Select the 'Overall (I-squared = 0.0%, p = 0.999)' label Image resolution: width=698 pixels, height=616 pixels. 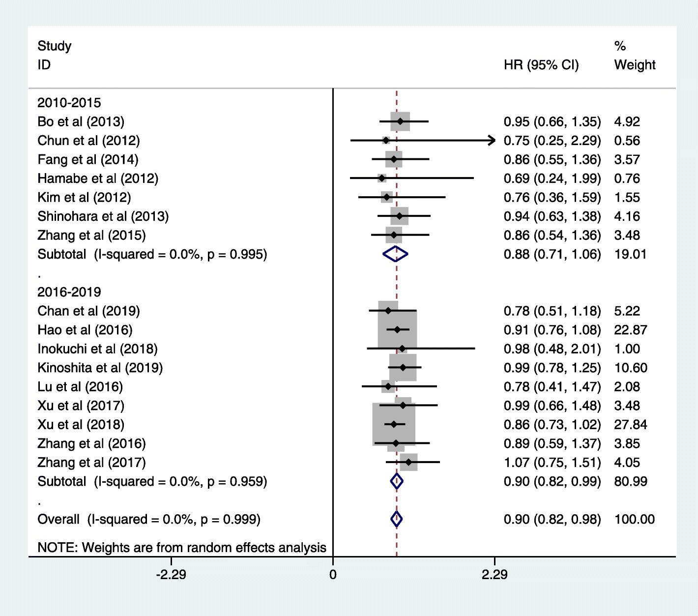point(149,520)
